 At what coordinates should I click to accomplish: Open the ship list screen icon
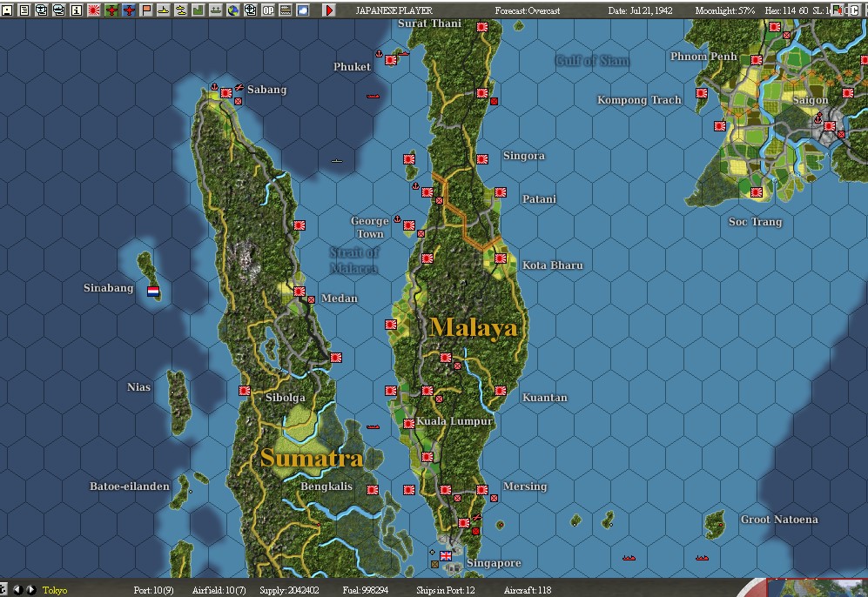click(41, 8)
